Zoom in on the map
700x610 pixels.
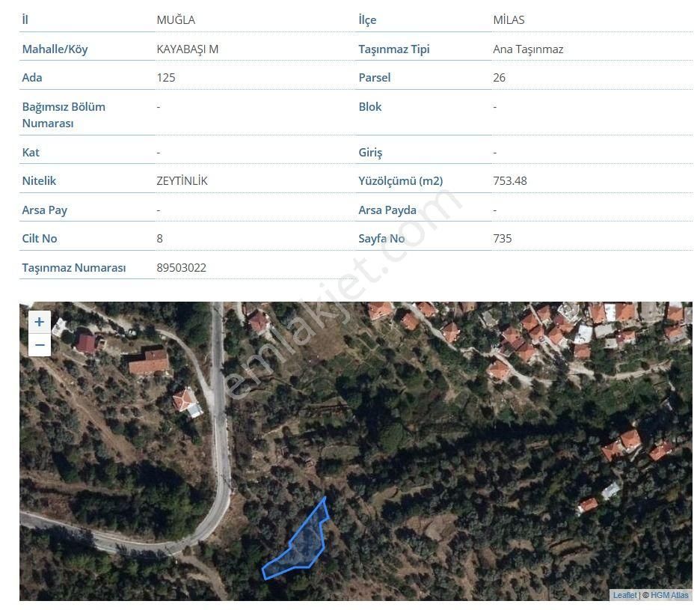tap(39, 322)
